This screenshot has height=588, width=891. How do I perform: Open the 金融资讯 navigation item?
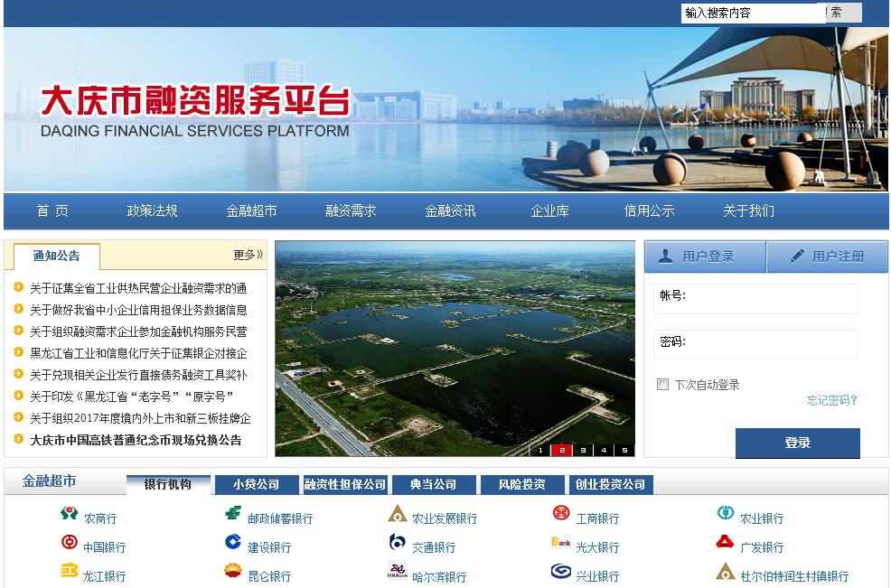tap(450, 210)
